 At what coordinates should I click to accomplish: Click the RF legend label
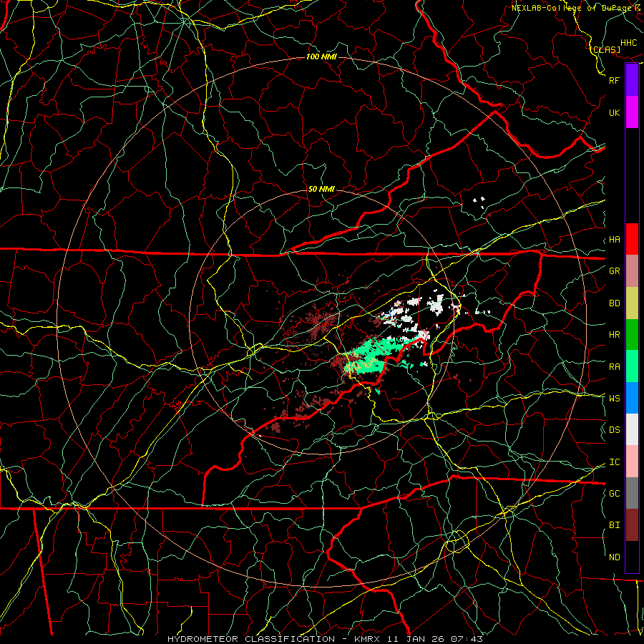[614, 80]
